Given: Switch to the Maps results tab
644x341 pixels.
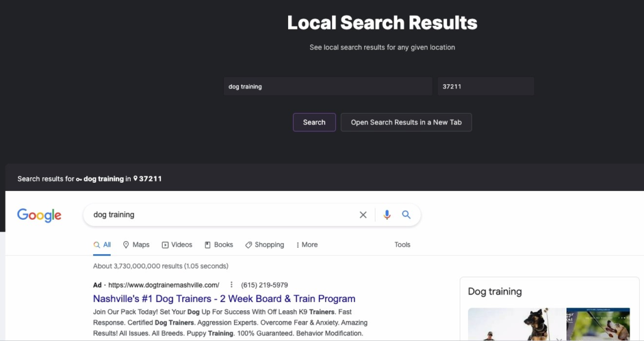Looking at the screenshot, I should click(x=136, y=244).
